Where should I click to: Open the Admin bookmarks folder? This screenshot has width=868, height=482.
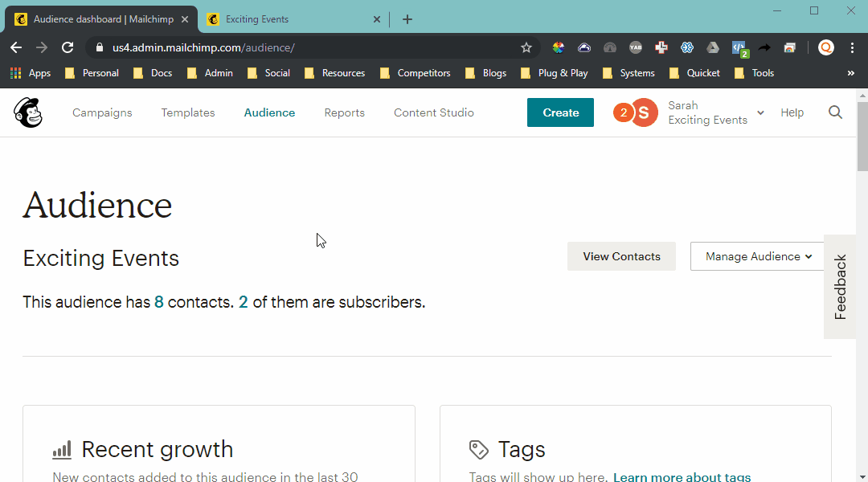[210, 73]
